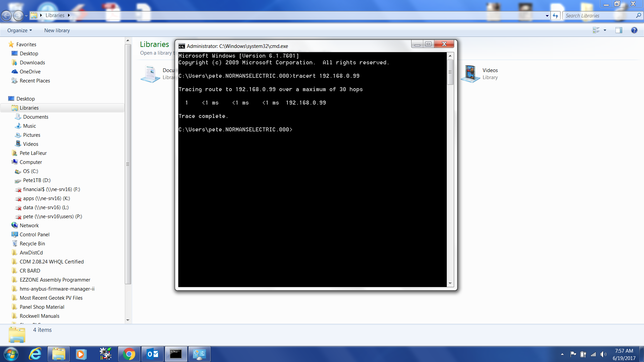Toggle the preview pane
The height and width of the screenshot is (362, 644).
click(x=619, y=30)
